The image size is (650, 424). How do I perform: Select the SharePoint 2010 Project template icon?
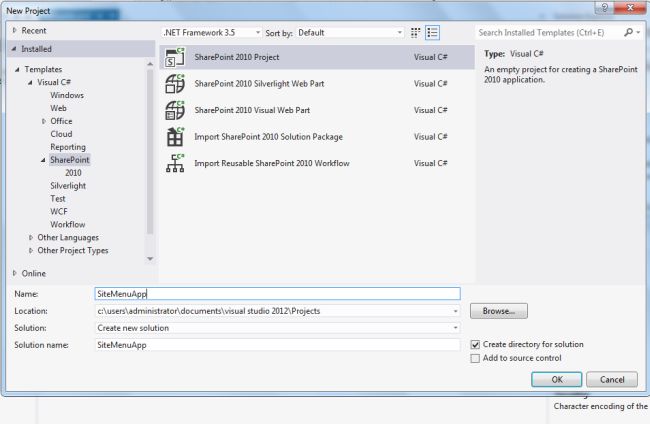click(x=175, y=57)
